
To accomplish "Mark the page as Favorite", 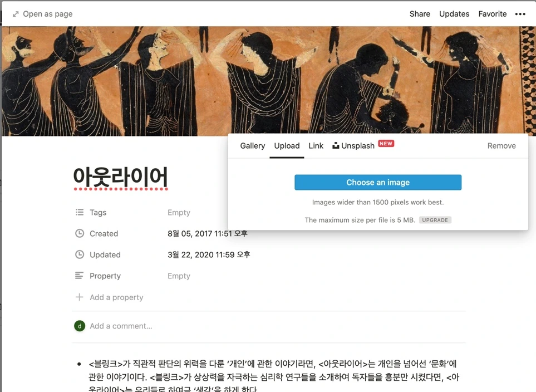I will [x=492, y=14].
